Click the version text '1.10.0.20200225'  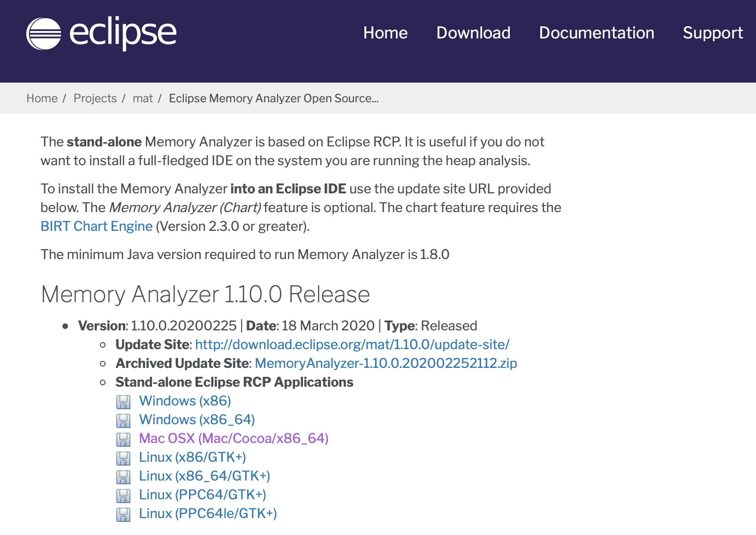[184, 326]
